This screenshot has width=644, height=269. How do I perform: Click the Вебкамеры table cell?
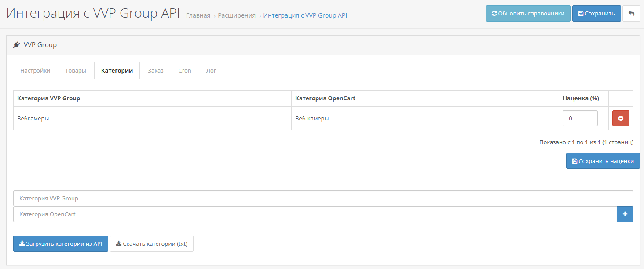[152, 118]
